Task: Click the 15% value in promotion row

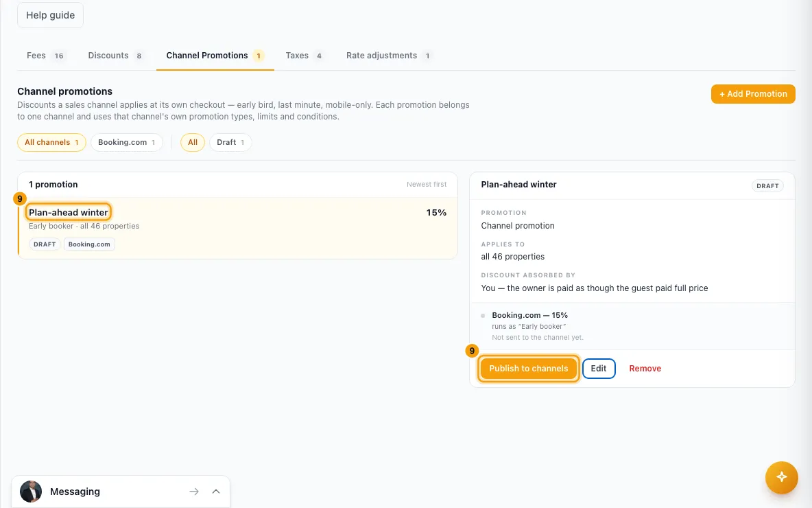Action: pyautogui.click(x=436, y=213)
